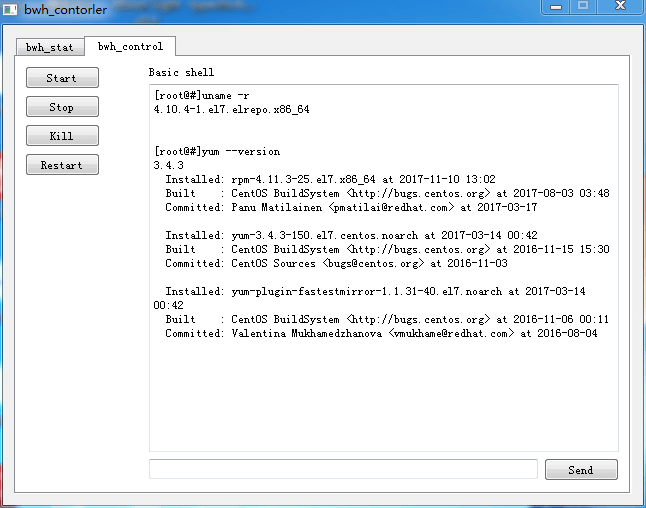Click the 'yum-plugin-fastestmirror' Installed line
Image resolution: width=646 pixels, height=508 pixels.
click(375, 292)
